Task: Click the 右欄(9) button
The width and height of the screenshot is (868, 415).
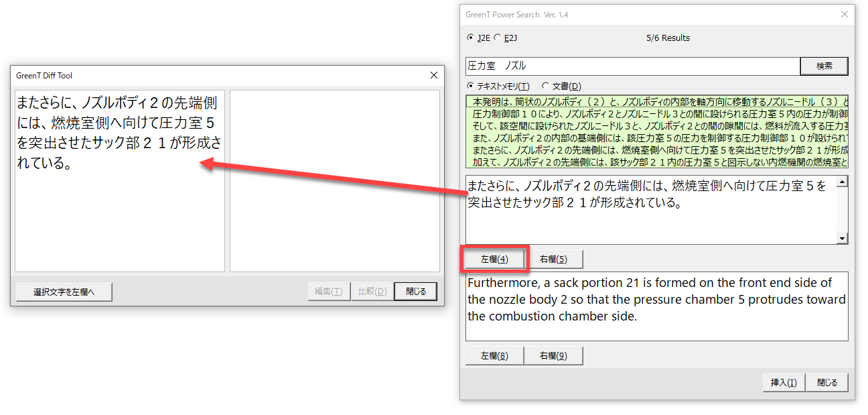Action: (553, 356)
